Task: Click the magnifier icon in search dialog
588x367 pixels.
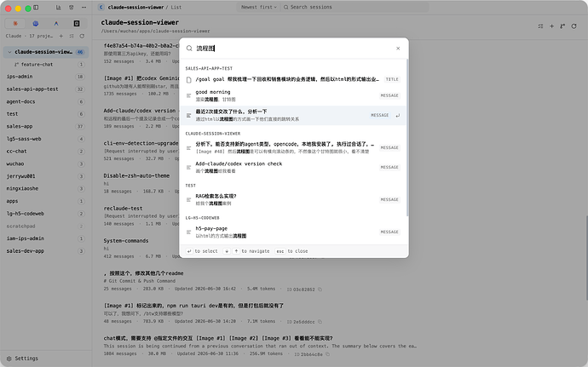Action: point(189,49)
